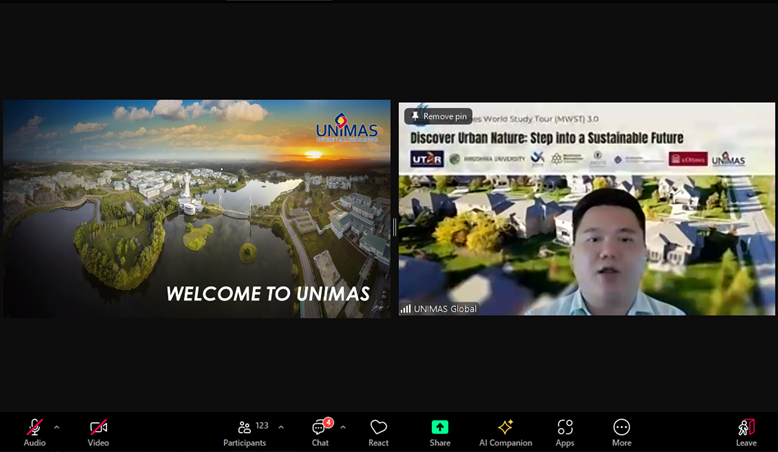Screen dimensions: 778x452
Task: Click the divider between shared screen and video
Action: pos(395,226)
